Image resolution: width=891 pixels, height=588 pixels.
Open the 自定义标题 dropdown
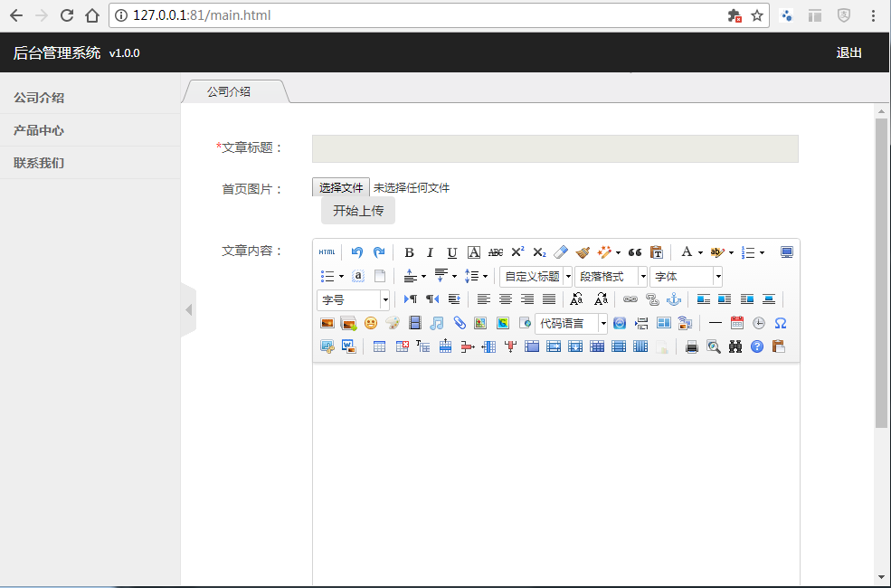point(536,277)
